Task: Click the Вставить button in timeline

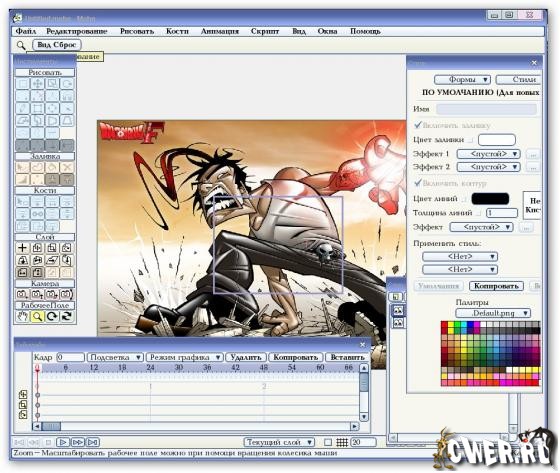Action: (x=347, y=357)
